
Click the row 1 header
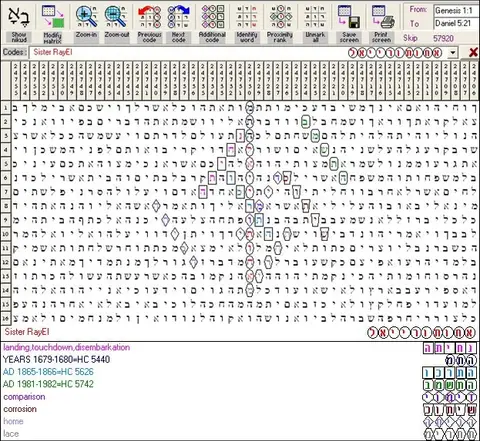(x=6, y=108)
